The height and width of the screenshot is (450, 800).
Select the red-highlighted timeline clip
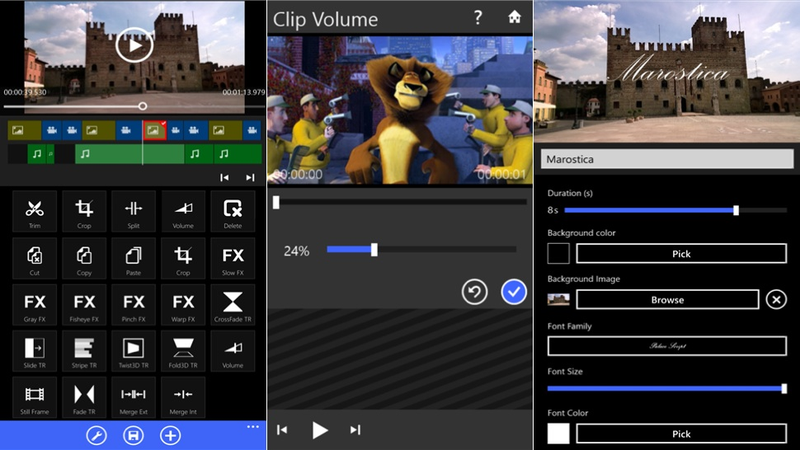point(155,131)
